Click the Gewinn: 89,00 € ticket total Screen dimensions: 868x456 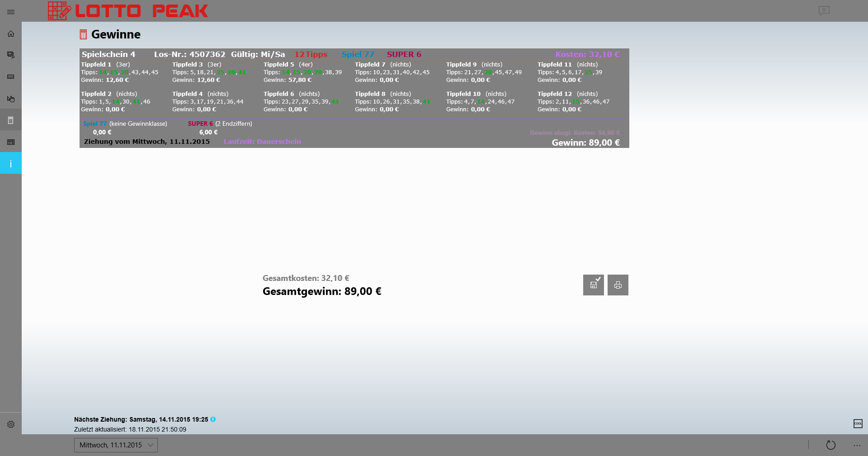click(x=585, y=142)
